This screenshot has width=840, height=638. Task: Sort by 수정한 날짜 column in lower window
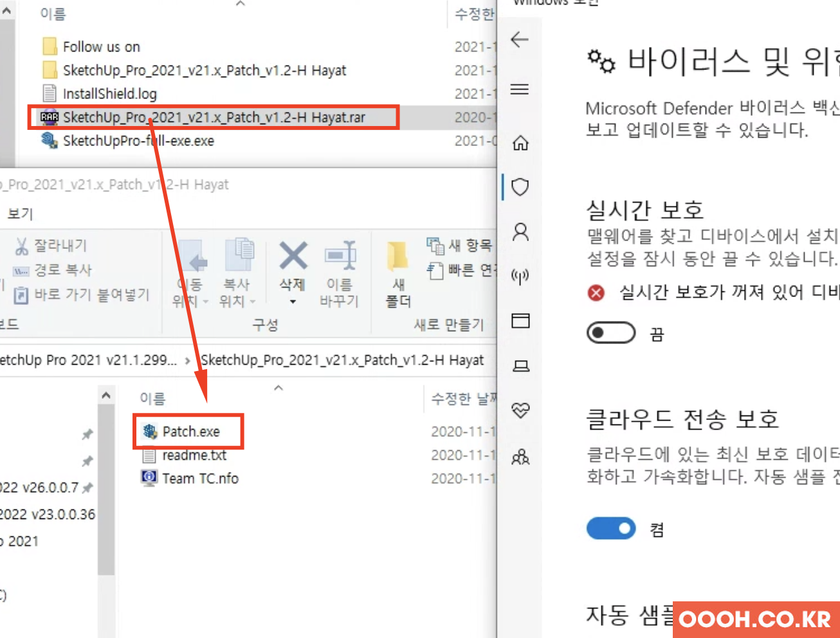(x=463, y=399)
